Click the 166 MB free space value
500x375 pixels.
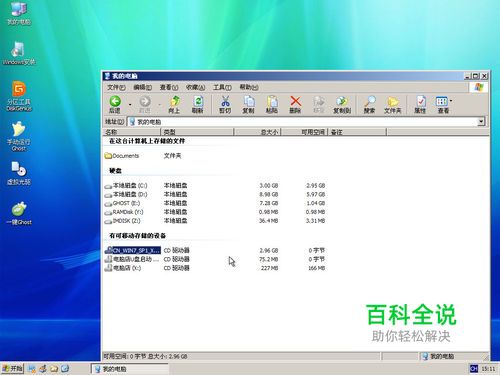(x=316, y=268)
